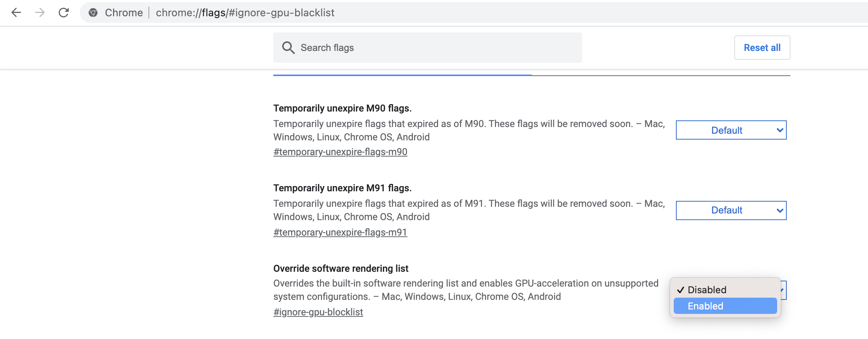Reload the flags page
This screenshot has height=339, width=868.
[63, 12]
